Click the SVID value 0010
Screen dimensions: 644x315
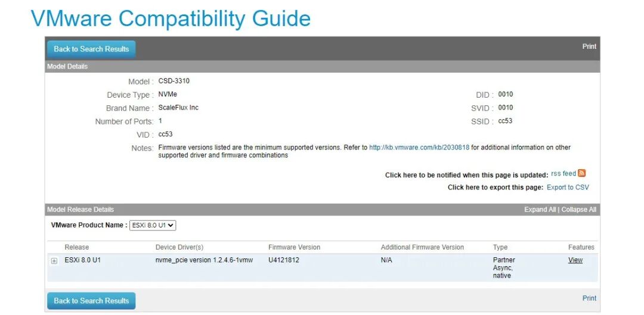coord(506,107)
